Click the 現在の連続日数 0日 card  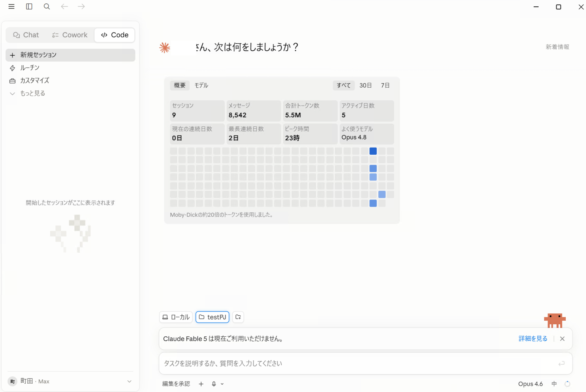pos(197,134)
